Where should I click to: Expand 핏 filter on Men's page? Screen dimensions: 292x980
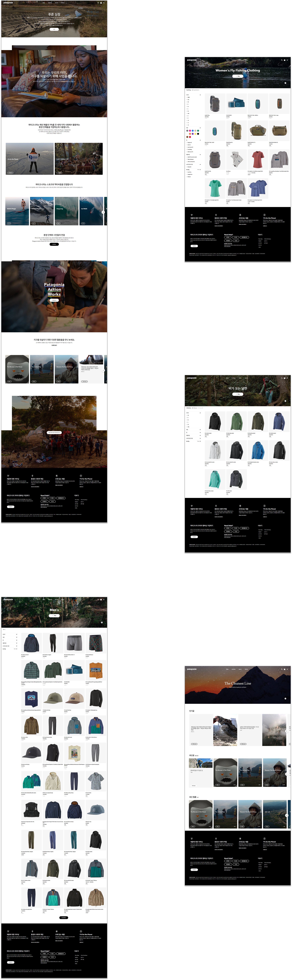click(x=17, y=640)
